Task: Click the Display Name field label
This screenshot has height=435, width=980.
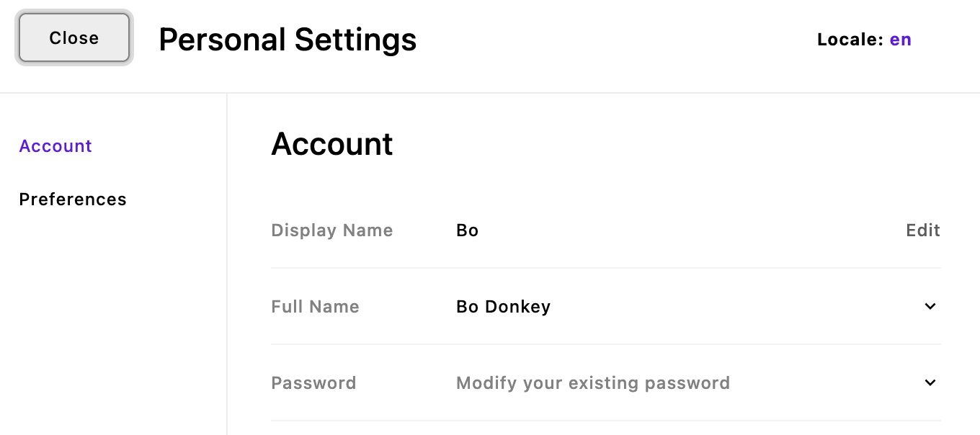Action: click(331, 230)
